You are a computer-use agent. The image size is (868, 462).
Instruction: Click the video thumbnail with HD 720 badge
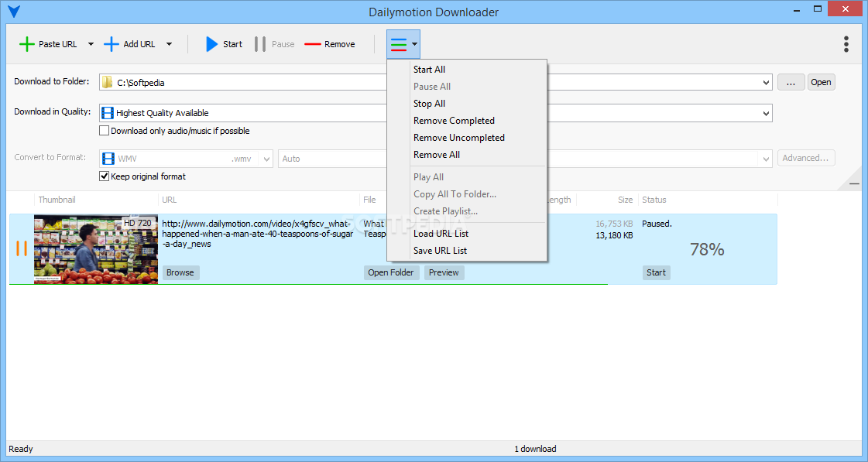tap(96, 249)
